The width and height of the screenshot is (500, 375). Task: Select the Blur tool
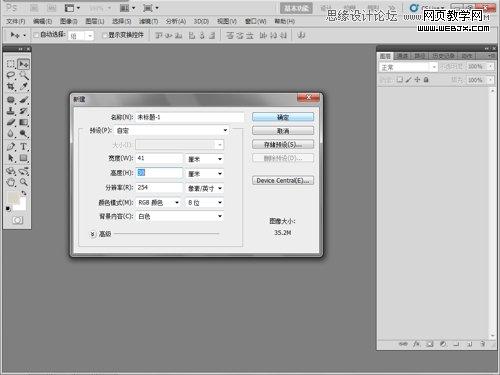(x=11, y=134)
